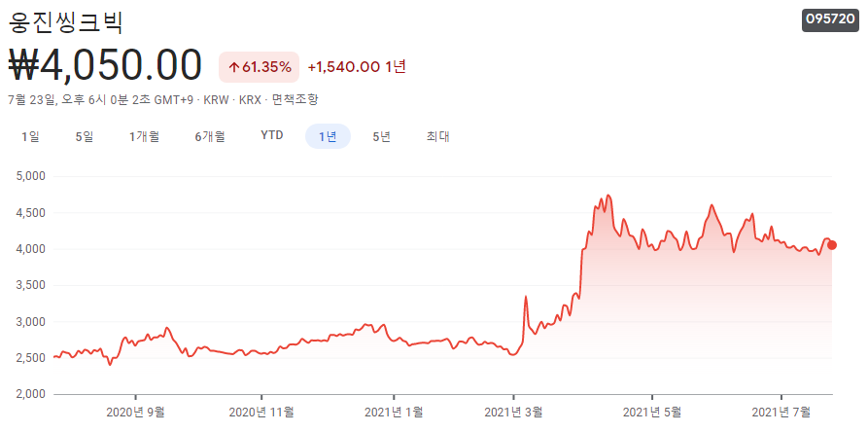Click the 61.35% change badge

260,67
